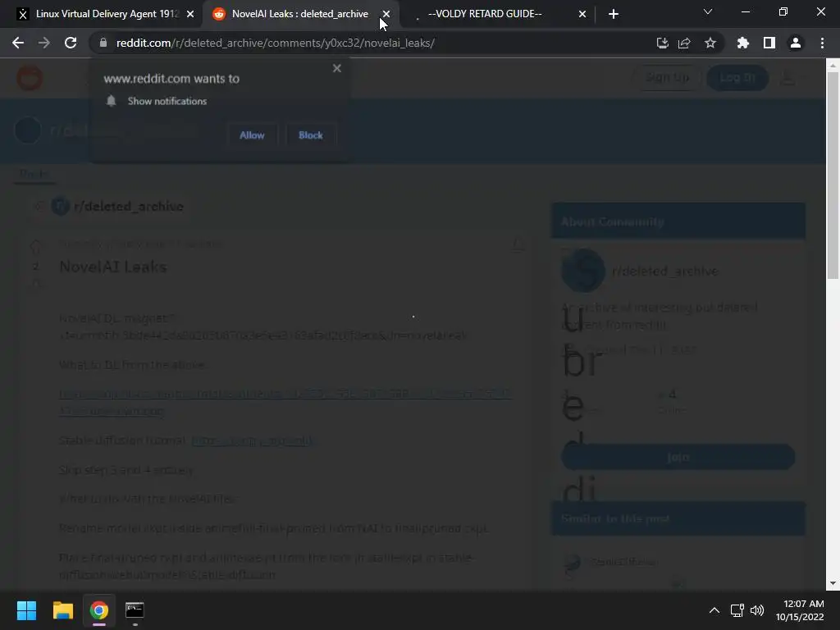Open the network tray icon

coord(737,610)
